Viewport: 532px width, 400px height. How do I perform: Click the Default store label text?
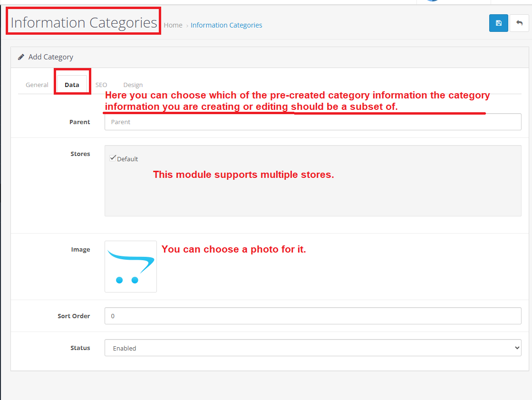[127, 159]
